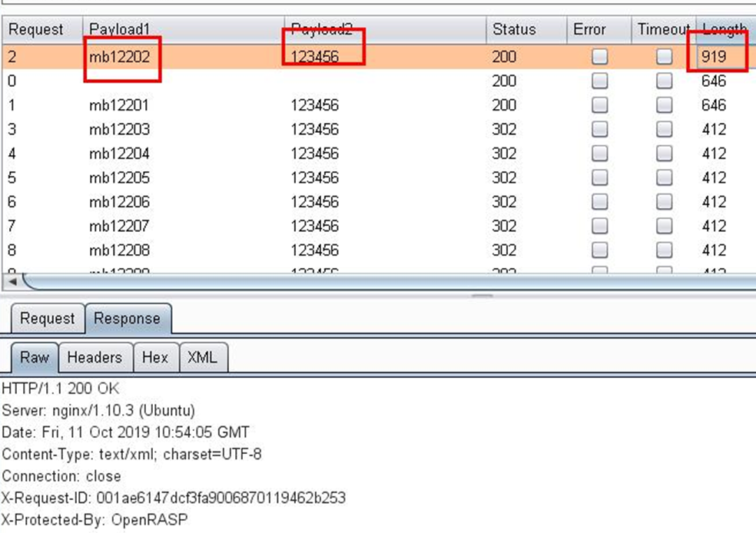The image size is (756, 533).
Task: Sort by the Payload1 column header
Action: pyautogui.click(x=183, y=30)
